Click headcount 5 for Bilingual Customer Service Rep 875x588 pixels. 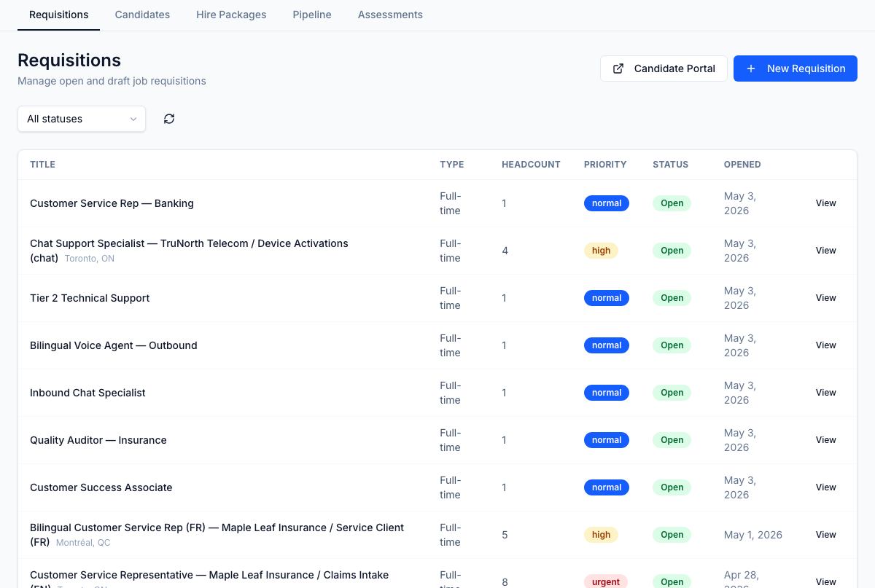tap(505, 535)
